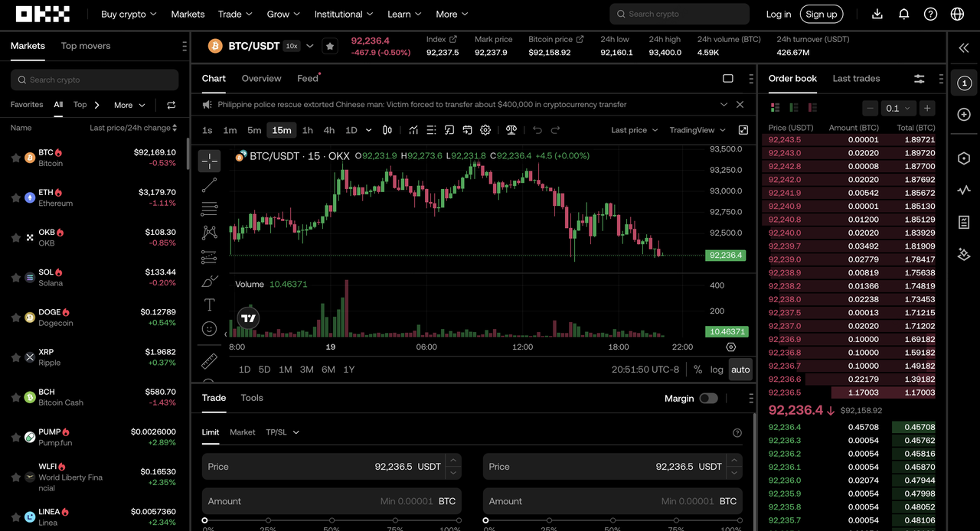
Task: Click the candlestick chart style icon
Action: [x=387, y=130]
